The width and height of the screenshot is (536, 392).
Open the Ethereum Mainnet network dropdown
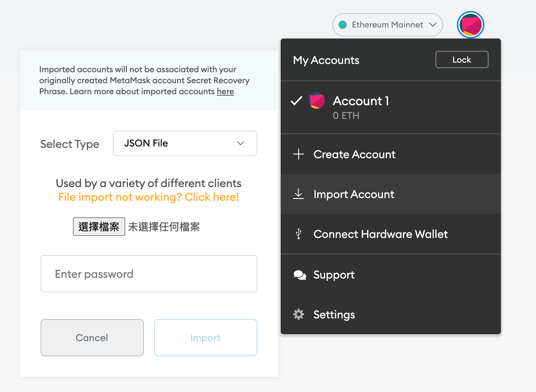387,25
